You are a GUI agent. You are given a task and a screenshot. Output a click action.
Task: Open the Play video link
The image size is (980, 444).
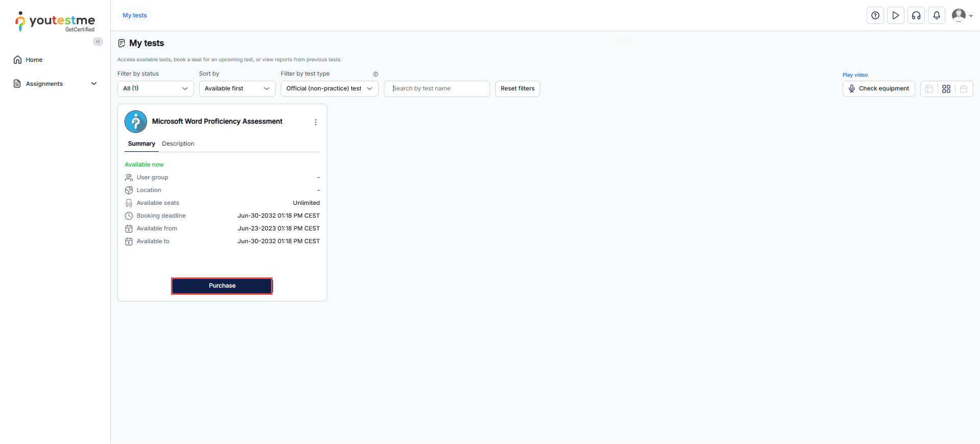[855, 75]
